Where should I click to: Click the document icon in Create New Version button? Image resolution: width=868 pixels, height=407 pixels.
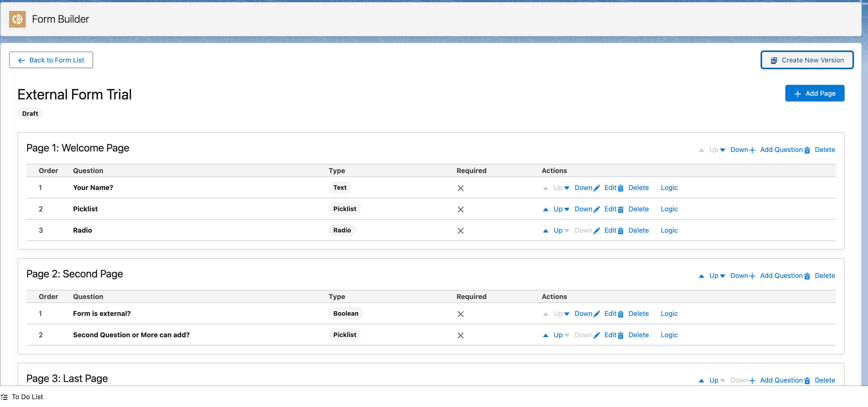(774, 60)
